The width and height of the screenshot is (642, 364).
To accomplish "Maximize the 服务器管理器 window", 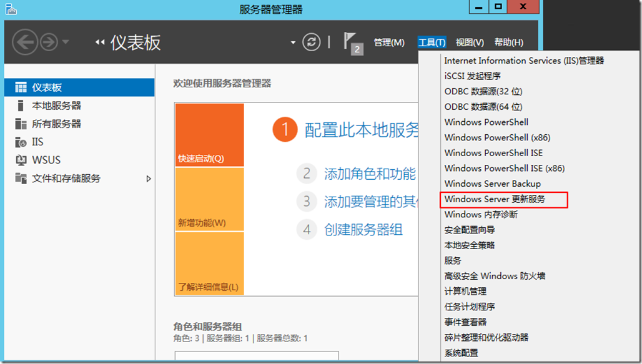I will click(x=498, y=6).
